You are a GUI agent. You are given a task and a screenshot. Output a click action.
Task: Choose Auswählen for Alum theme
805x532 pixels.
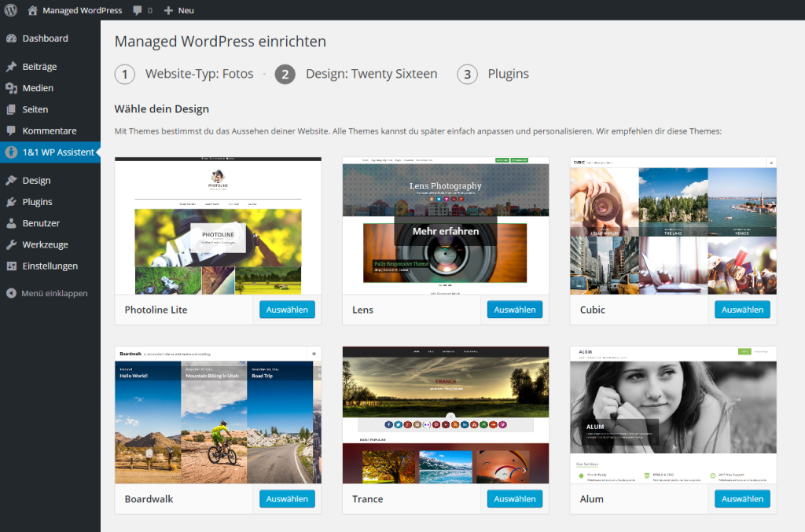(742, 499)
